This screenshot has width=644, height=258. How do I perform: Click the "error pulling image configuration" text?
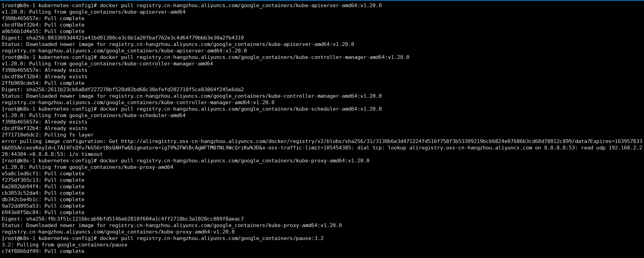pos(53,141)
